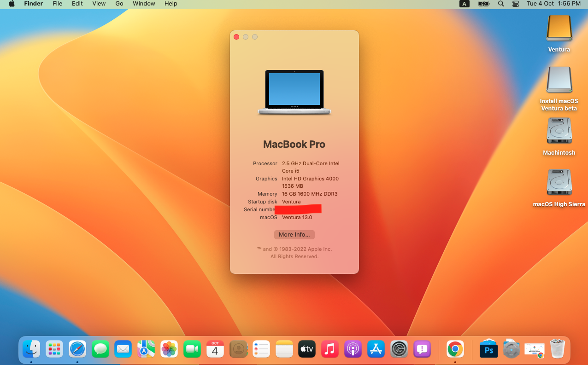Open Launchpad in the dock
The image size is (588, 365).
tap(54, 350)
